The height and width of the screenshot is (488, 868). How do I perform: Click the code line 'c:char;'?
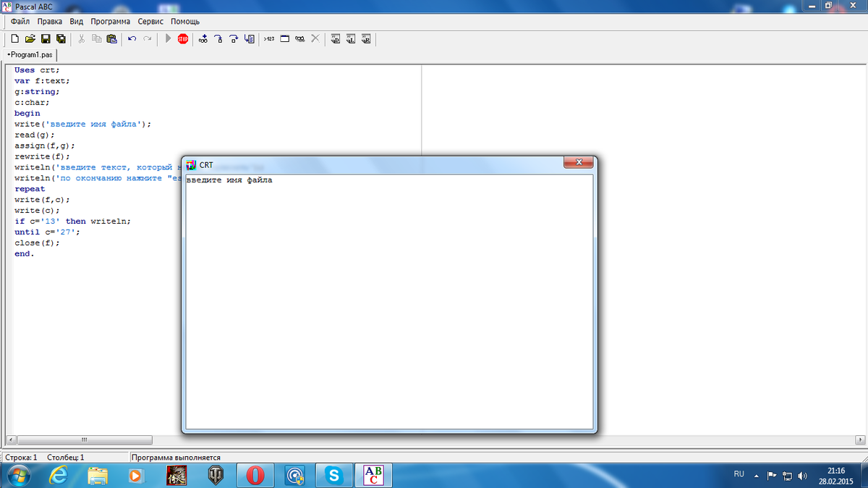(x=32, y=103)
